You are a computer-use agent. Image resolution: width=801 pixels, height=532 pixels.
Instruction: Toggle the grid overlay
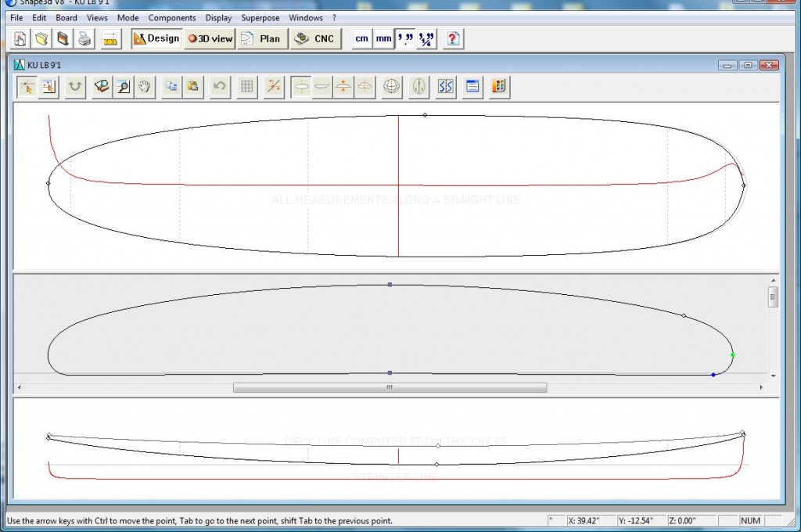pos(246,87)
